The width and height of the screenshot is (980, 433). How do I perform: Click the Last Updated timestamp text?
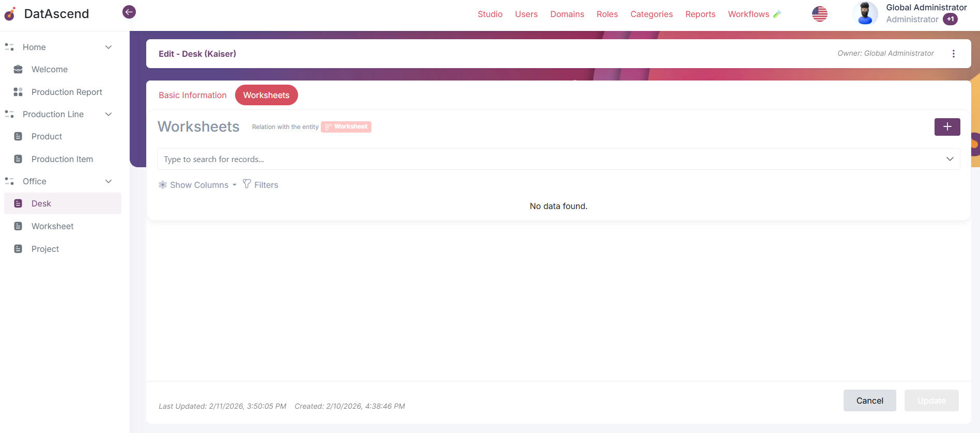(x=222, y=406)
